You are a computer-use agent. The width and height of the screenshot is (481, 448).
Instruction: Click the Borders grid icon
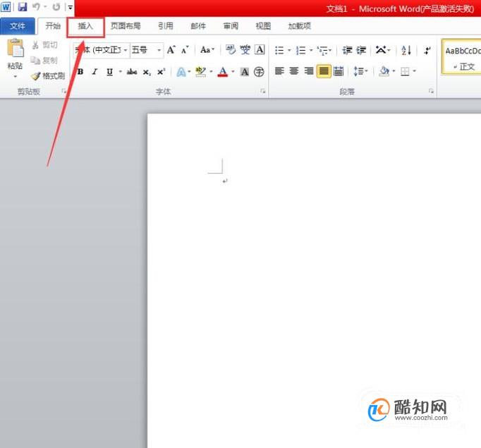(x=405, y=71)
